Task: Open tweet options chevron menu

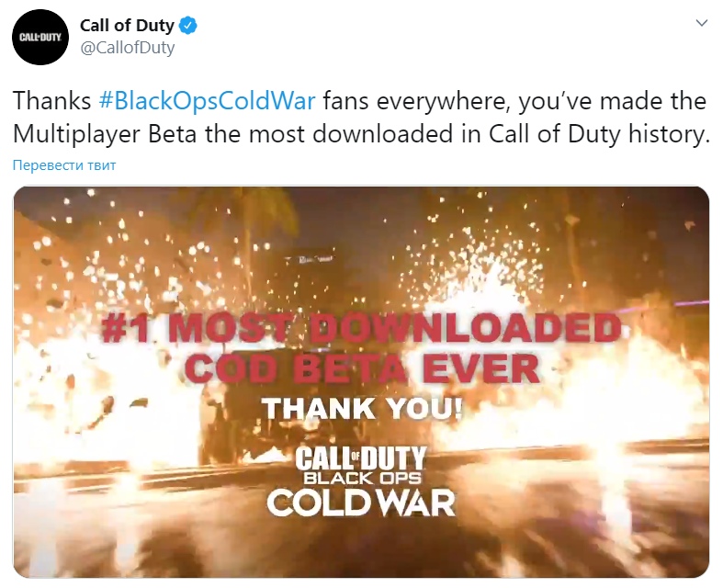Action: click(701, 23)
